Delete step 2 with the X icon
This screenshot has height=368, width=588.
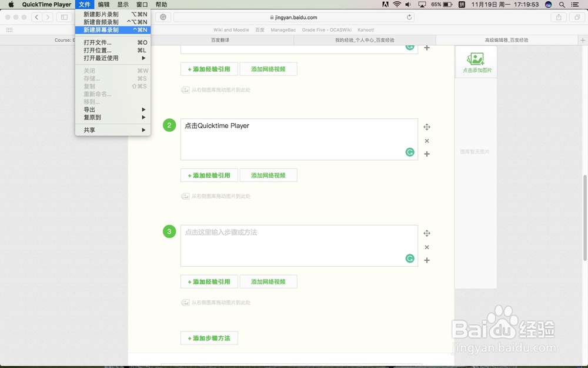point(427,141)
